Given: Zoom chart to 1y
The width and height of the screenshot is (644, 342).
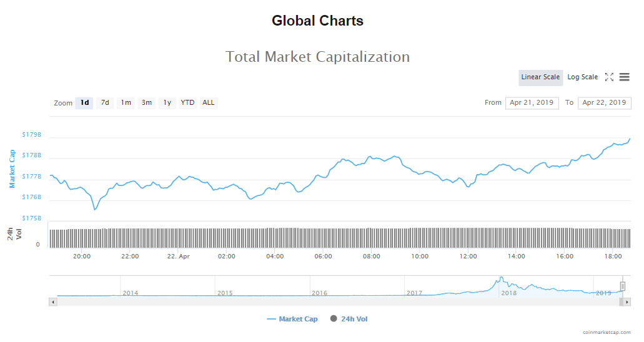Looking at the screenshot, I should (x=167, y=103).
